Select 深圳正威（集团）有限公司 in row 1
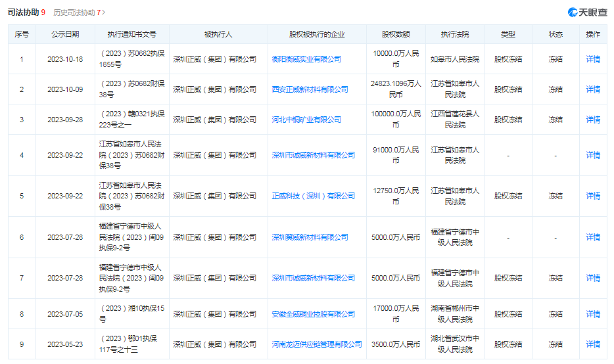 (x=214, y=59)
